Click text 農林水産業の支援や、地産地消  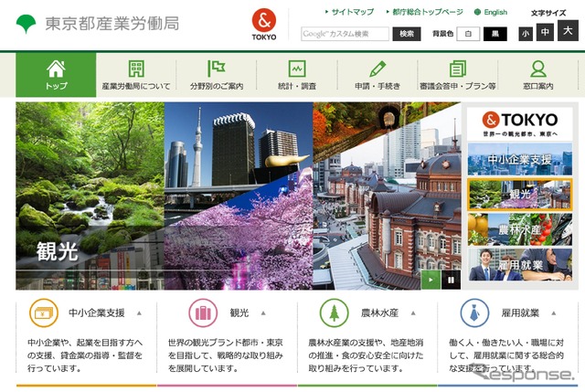click(366, 343)
